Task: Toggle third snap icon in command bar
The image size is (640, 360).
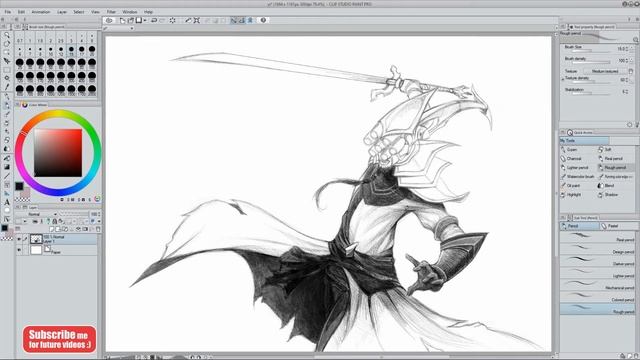Action: [250, 20]
